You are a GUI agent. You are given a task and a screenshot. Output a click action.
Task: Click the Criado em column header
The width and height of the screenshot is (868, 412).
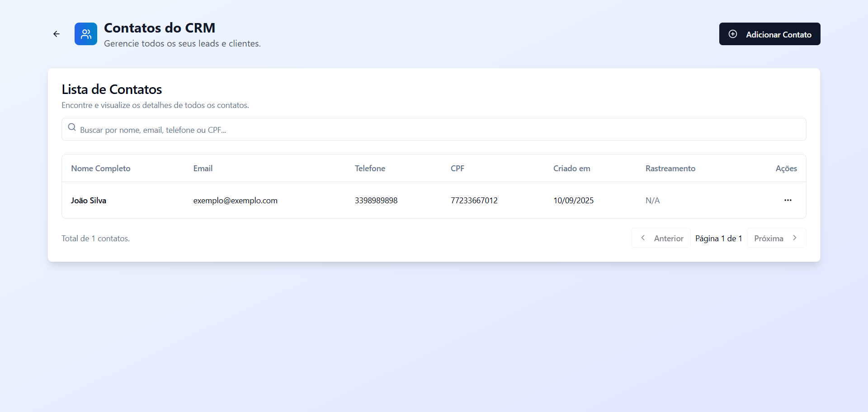(x=571, y=169)
